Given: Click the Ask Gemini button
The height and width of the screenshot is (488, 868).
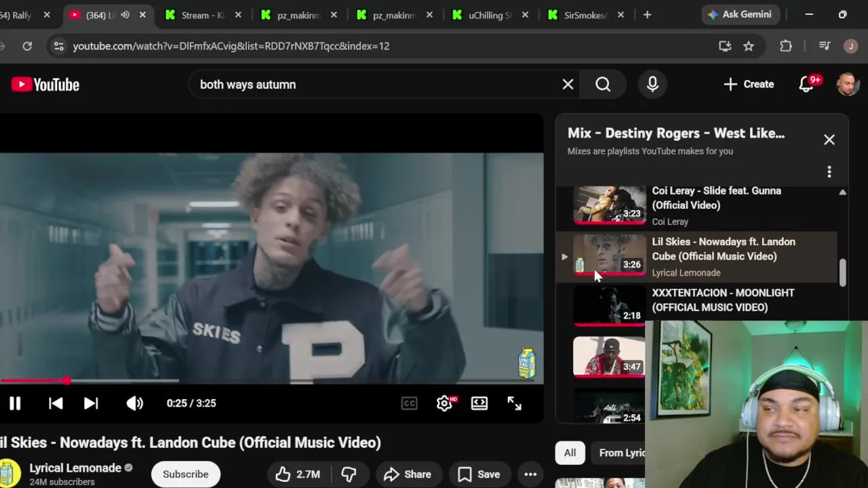Looking at the screenshot, I should click(x=739, y=14).
